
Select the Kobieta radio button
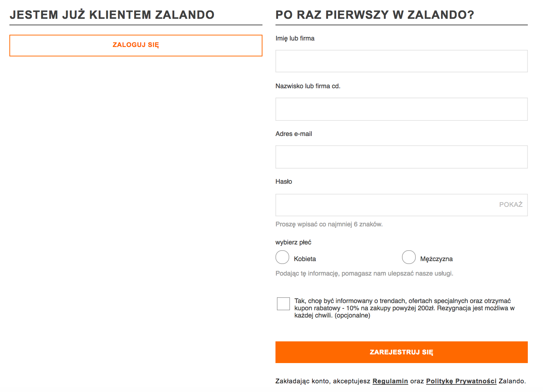[x=282, y=257]
